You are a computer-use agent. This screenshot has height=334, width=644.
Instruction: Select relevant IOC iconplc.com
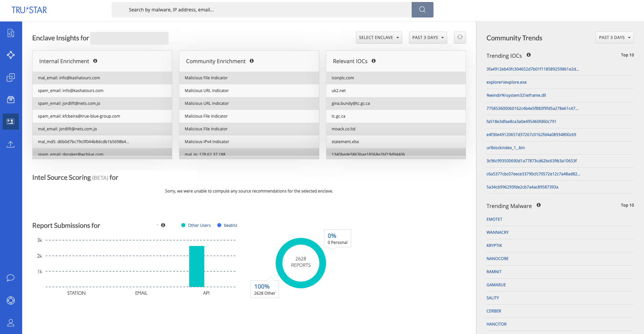(396, 78)
